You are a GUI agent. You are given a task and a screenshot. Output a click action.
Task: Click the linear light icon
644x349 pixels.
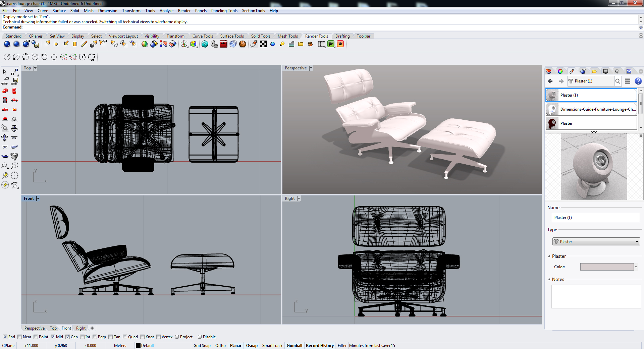[84, 44]
